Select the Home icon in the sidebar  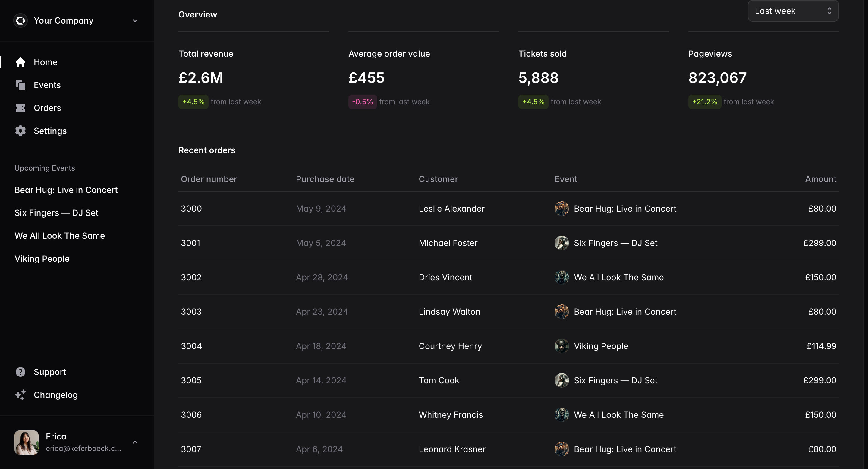tap(20, 62)
